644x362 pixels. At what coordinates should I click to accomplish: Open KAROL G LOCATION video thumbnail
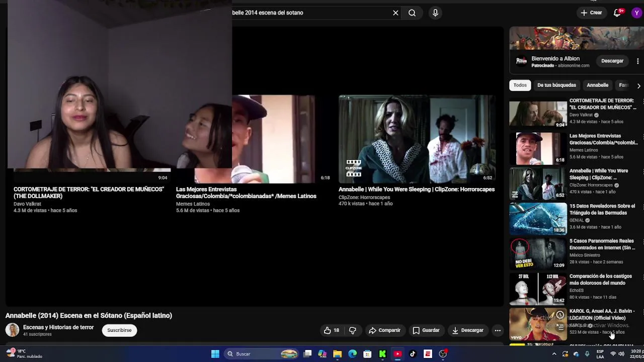pyautogui.click(x=538, y=324)
